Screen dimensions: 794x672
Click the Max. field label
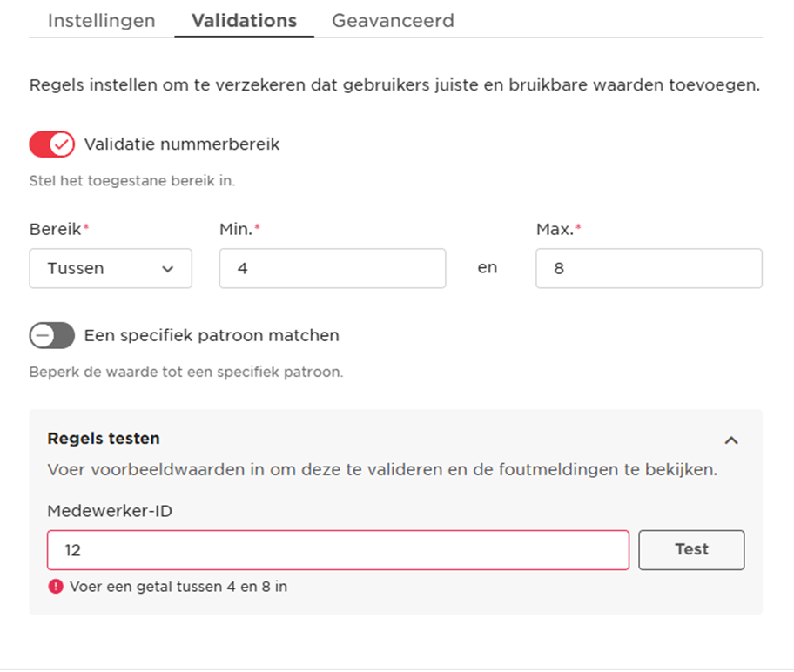pos(554,230)
